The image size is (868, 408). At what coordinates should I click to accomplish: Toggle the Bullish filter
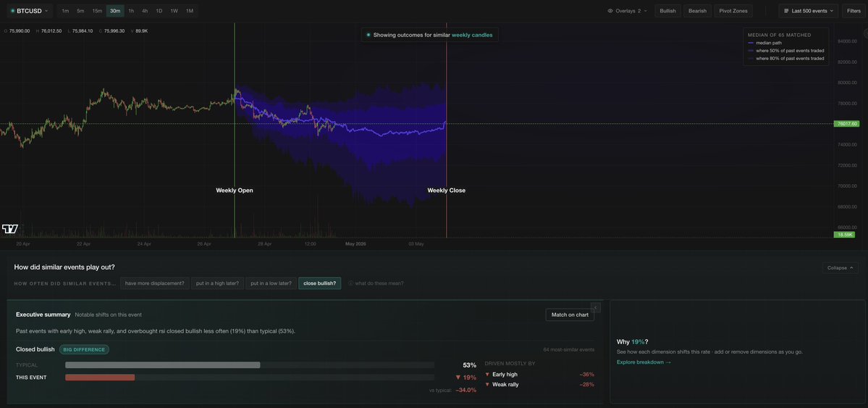[x=667, y=11]
